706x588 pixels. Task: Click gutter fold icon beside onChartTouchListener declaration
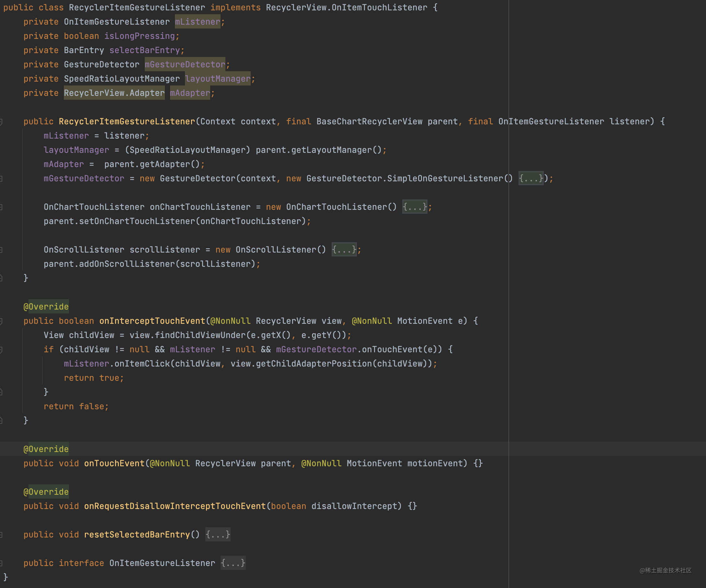(1, 207)
